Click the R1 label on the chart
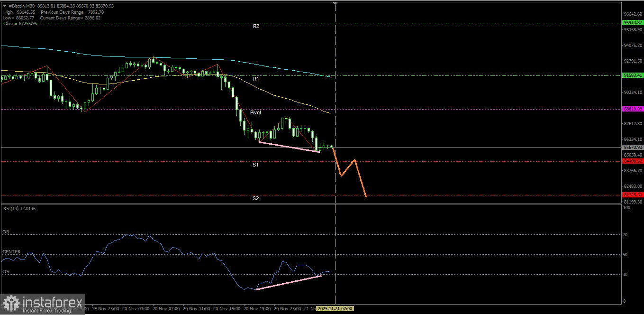Viewport: 644px width, 315px height. 256,79
